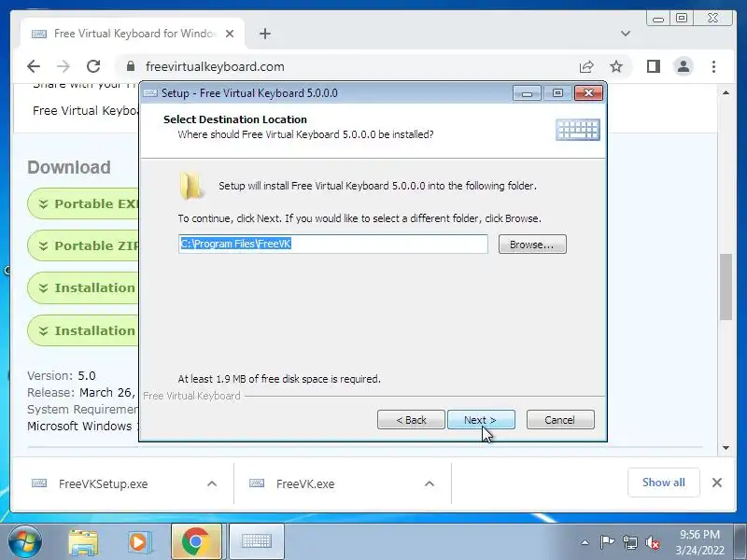
Task: Click the keyboard setup taskbar icon
Action: 257,542
